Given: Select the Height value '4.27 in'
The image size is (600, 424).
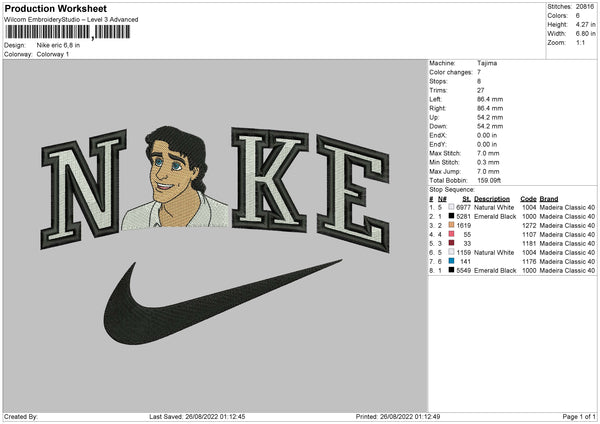Looking at the screenshot, I should 585,24.
